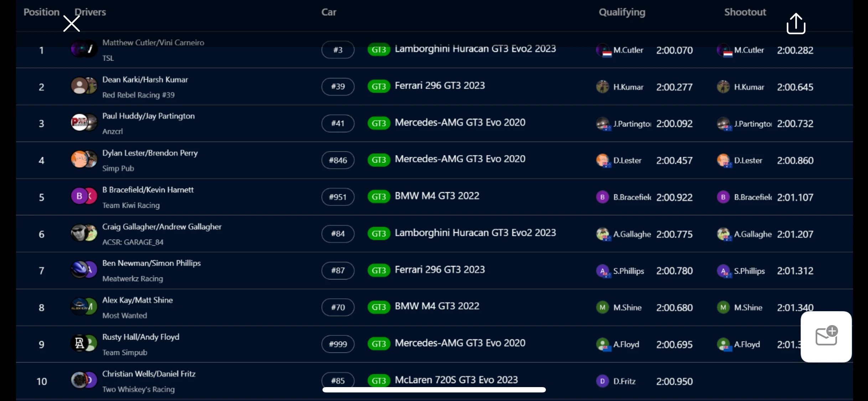Select shootout time 2:01.107
The image size is (868, 401).
click(795, 197)
